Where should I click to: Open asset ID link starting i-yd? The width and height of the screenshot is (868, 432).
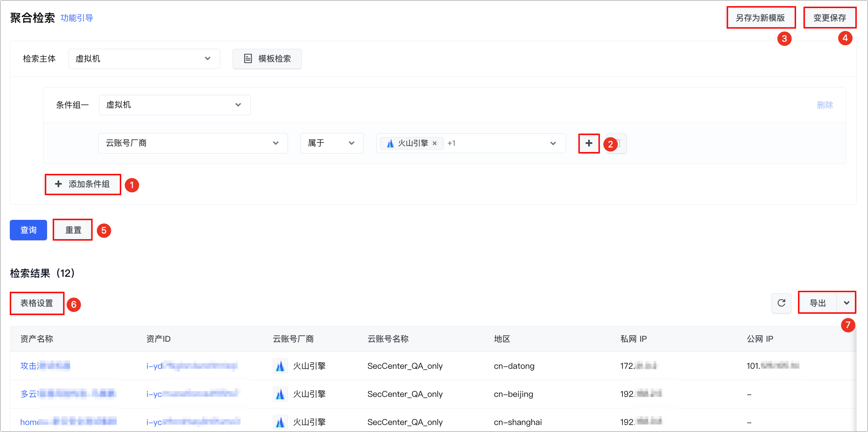[x=192, y=366]
